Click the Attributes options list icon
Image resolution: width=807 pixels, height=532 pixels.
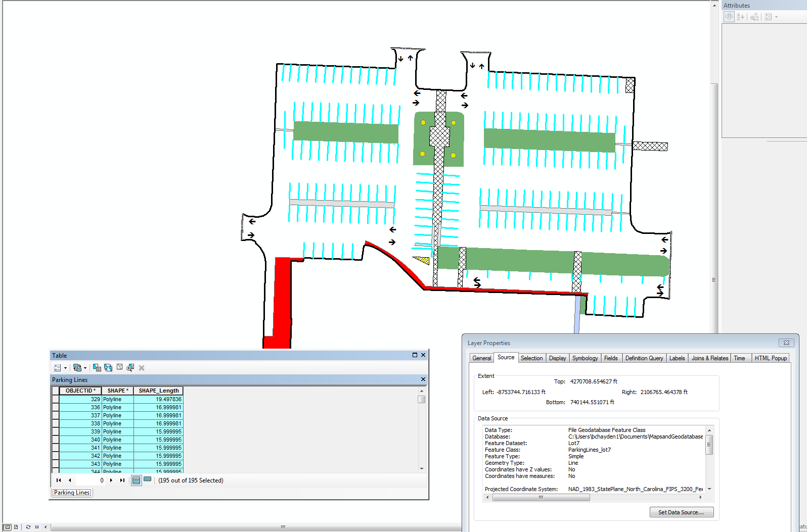point(769,17)
